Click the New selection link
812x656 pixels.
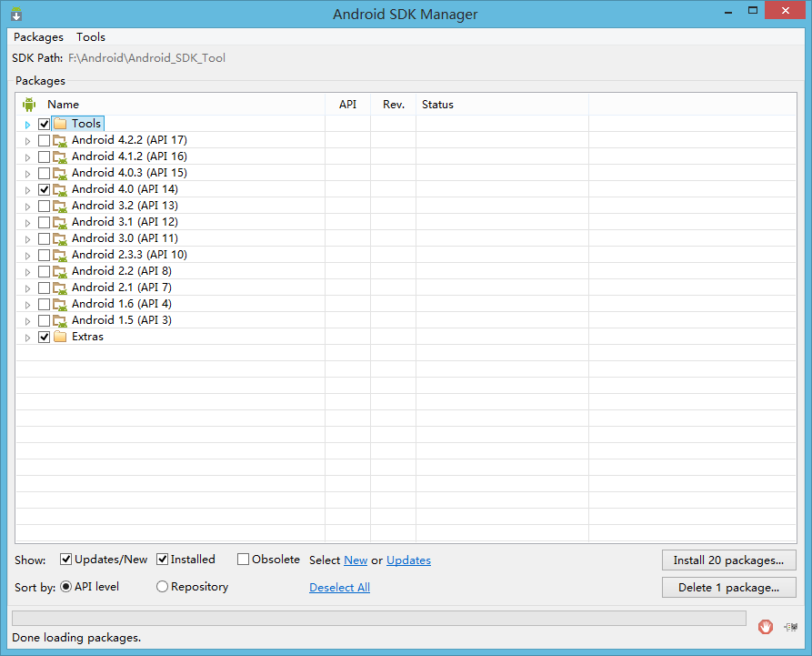click(x=356, y=560)
